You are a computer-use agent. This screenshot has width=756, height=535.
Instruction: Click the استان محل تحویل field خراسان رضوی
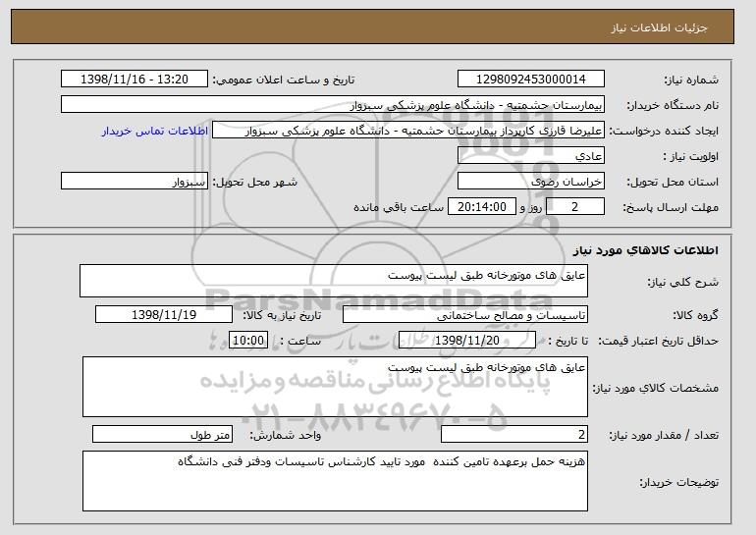531,182
